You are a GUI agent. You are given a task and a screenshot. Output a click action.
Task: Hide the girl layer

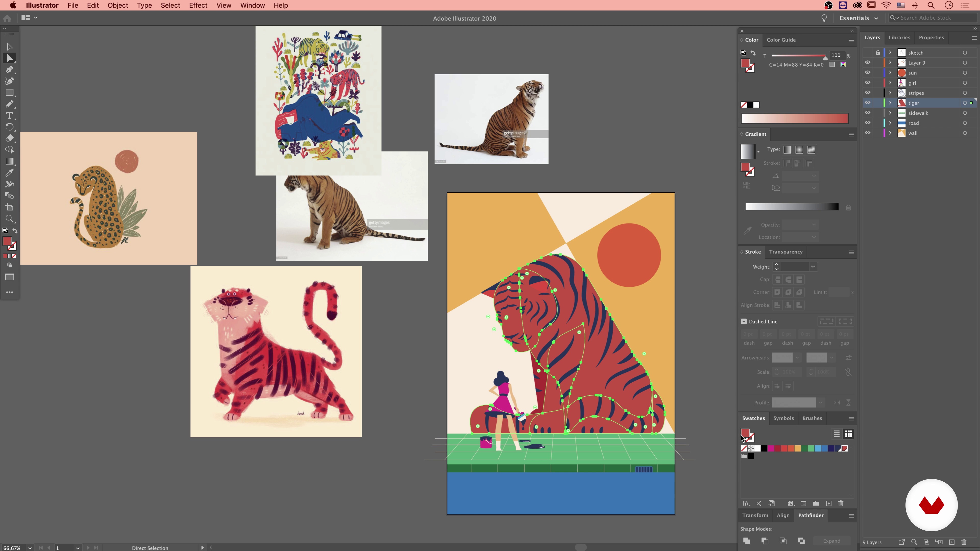pos(867,82)
